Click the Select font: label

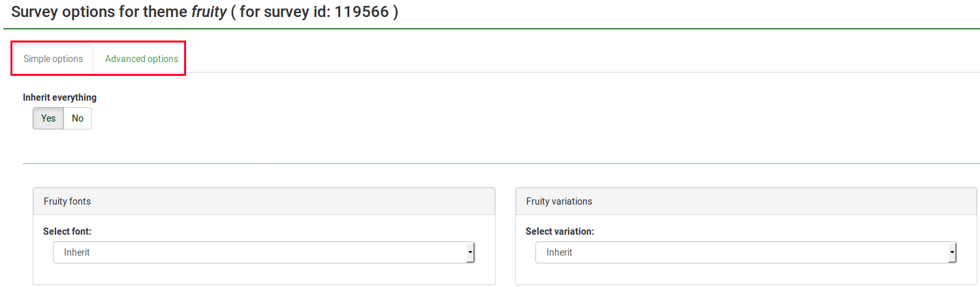(67, 231)
